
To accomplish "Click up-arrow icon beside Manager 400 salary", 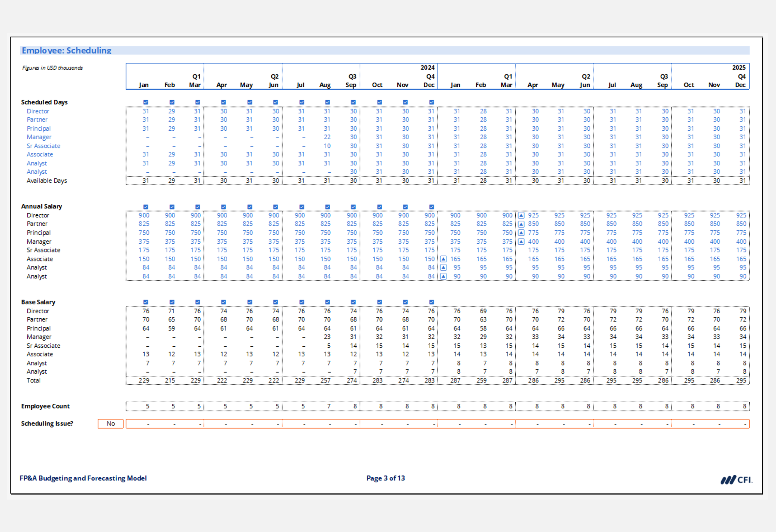I will pyautogui.click(x=521, y=242).
